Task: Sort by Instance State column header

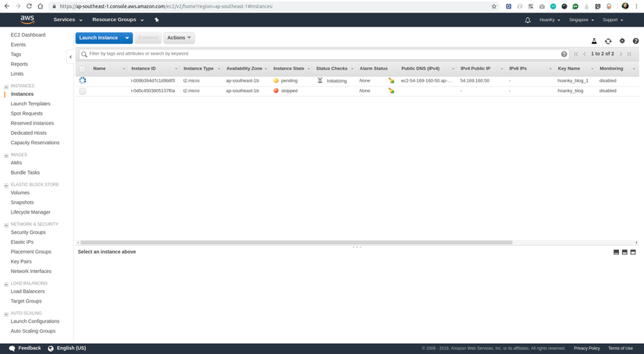Action: [x=289, y=69]
